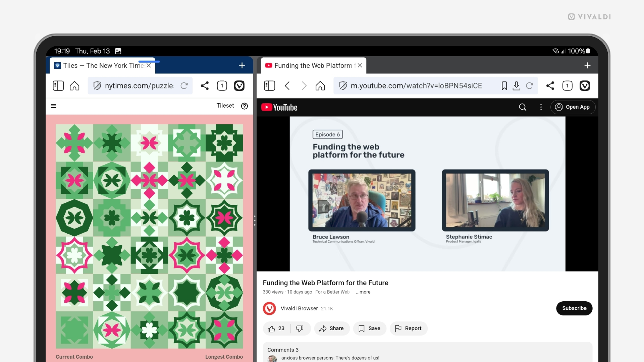This screenshot has width=644, height=362.
Task: Go to home page in left window
Action: point(74,86)
